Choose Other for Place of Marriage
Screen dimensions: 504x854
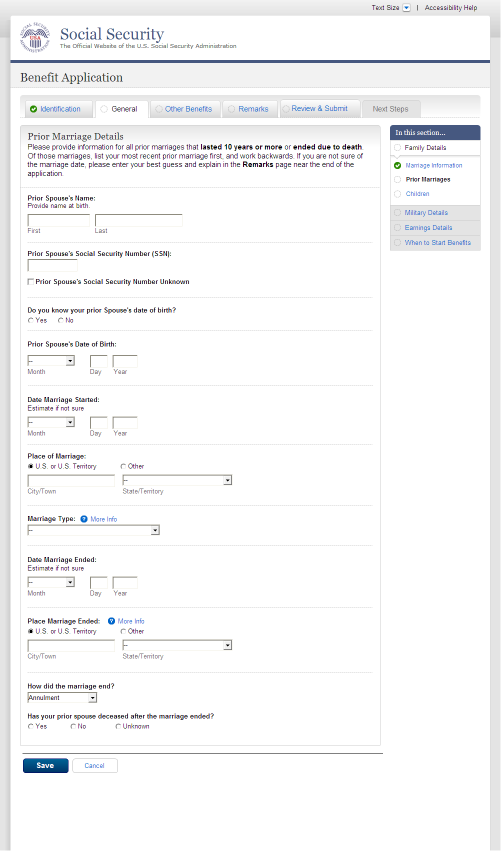[x=123, y=466]
